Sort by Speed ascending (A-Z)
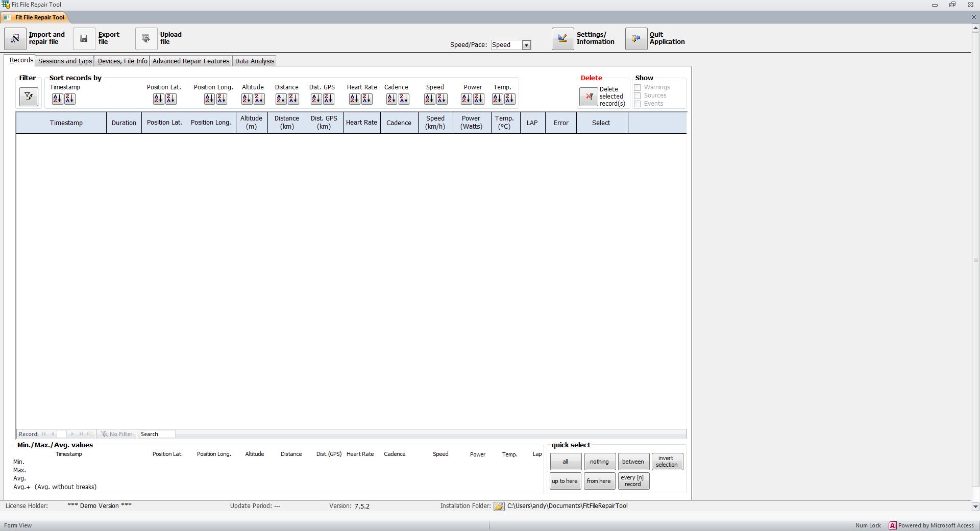The image size is (980, 531). coord(429,99)
